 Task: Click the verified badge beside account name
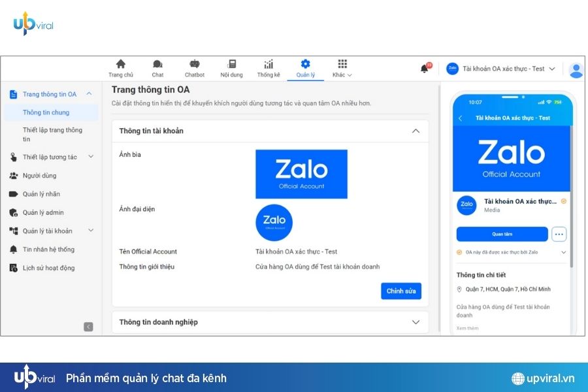564,201
